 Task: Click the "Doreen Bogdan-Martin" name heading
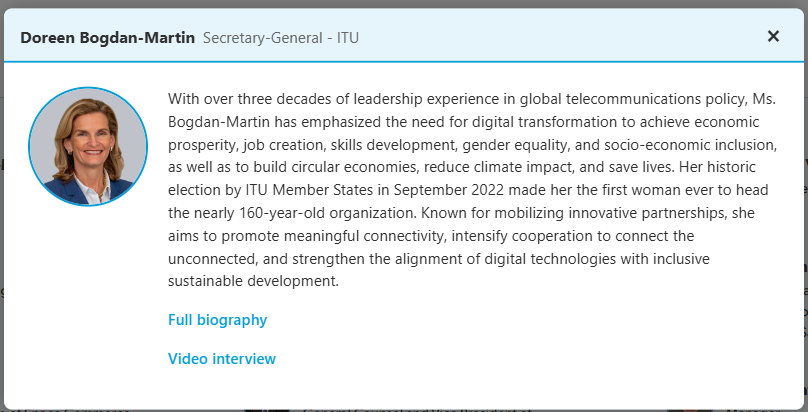click(x=108, y=38)
